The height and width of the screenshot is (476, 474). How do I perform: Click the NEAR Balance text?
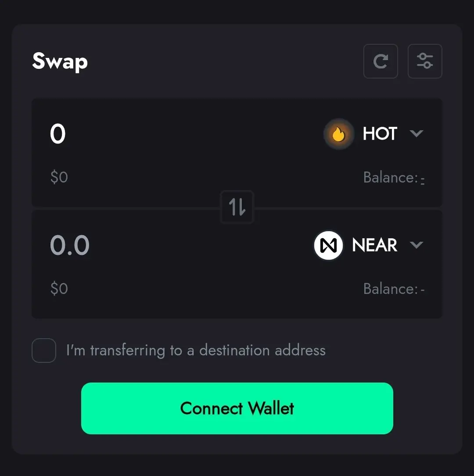point(394,289)
